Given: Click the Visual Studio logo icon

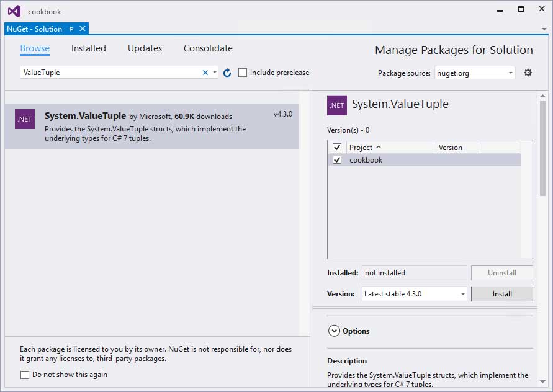Looking at the screenshot, I should tap(14, 11).
